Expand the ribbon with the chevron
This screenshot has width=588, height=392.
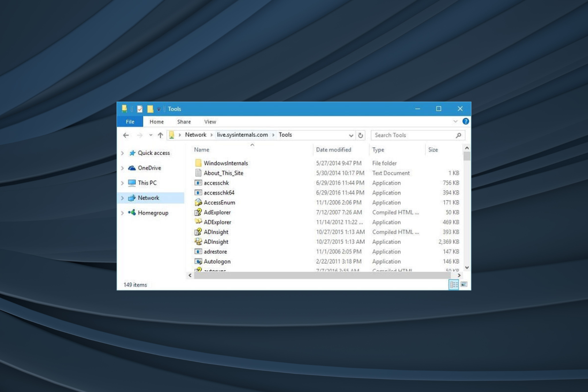[x=455, y=122]
